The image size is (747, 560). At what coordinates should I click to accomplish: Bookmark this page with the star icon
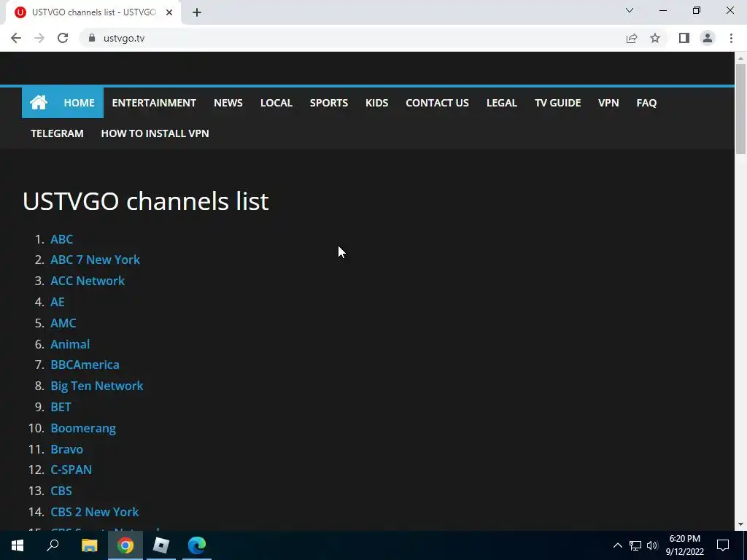[655, 38]
